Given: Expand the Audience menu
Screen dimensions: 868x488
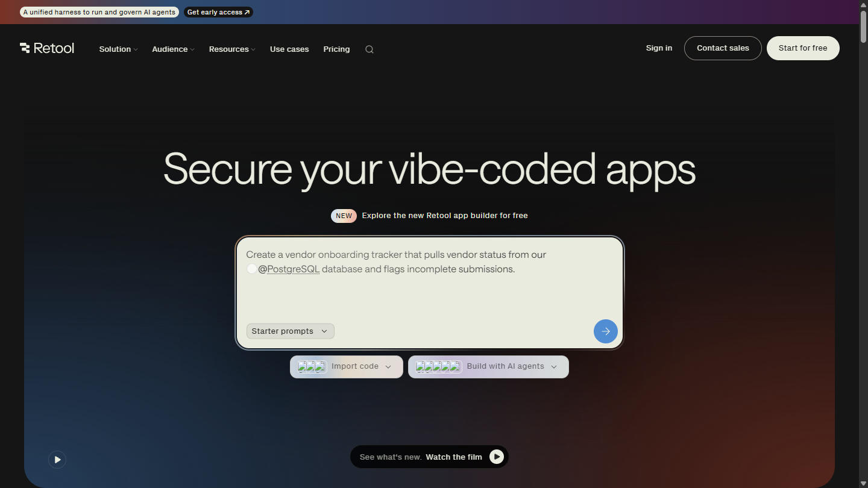Looking at the screenshot, I should coord(173,49).
